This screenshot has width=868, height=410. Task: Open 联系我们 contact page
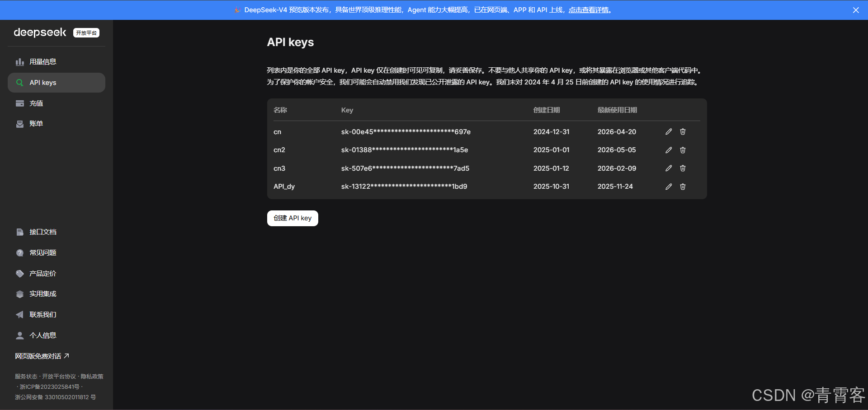point(57,315)
